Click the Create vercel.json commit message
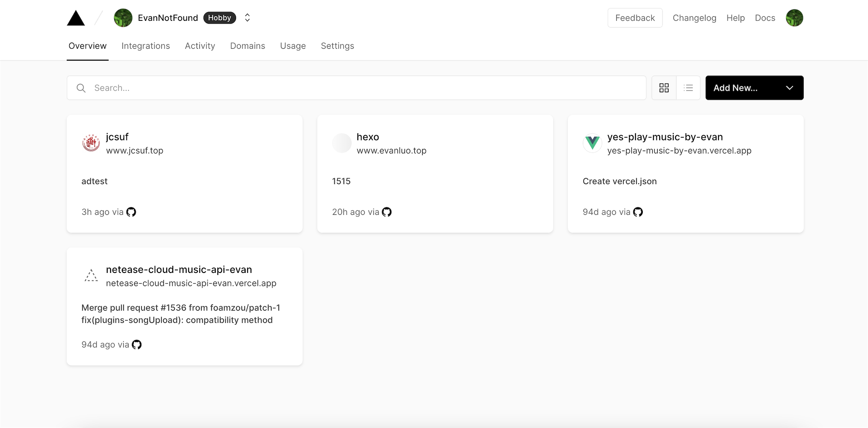Viewport: 868px width, 428px height. 619,181
